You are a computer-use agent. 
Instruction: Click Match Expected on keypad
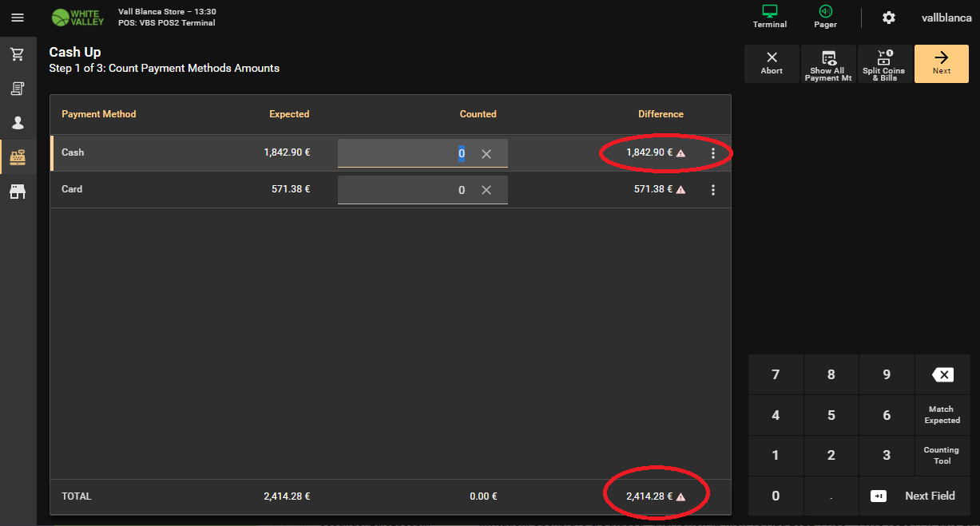[942, 415]
